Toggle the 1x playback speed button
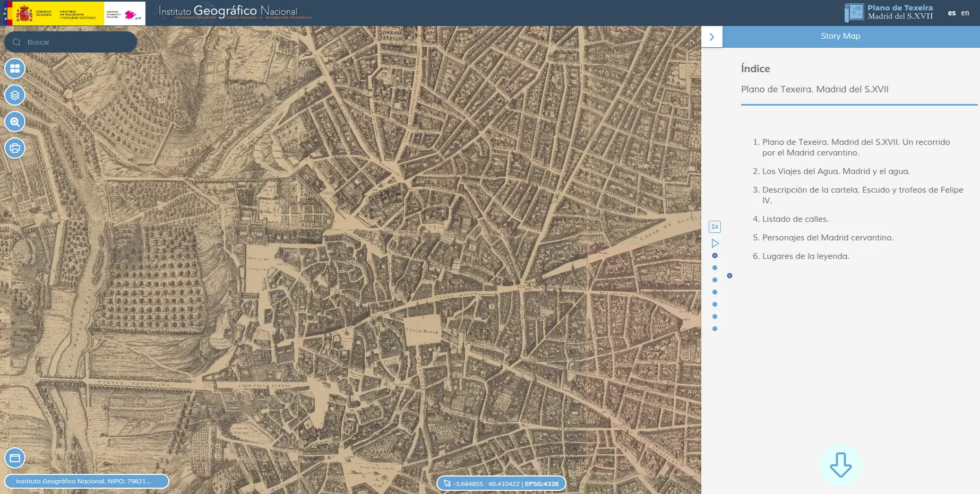The width and height of the screenshot is (980, 494). (x=715, y=227)
